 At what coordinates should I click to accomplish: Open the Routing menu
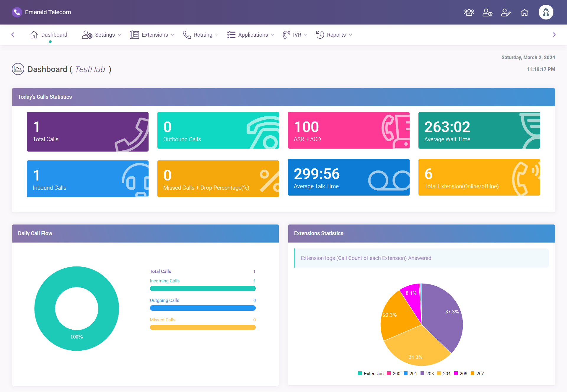coord(201,35)
